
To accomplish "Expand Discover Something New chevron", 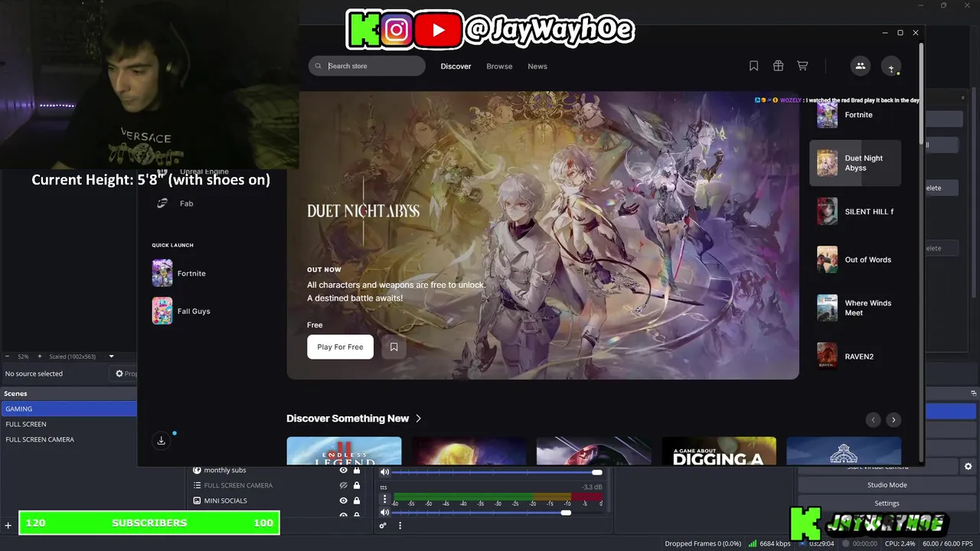I will (418, 419).
